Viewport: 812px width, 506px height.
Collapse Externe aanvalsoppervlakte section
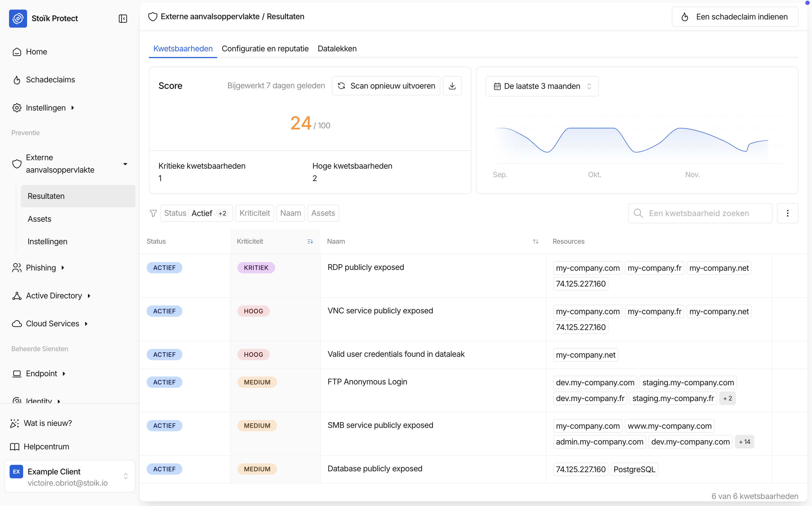(125, 164)
